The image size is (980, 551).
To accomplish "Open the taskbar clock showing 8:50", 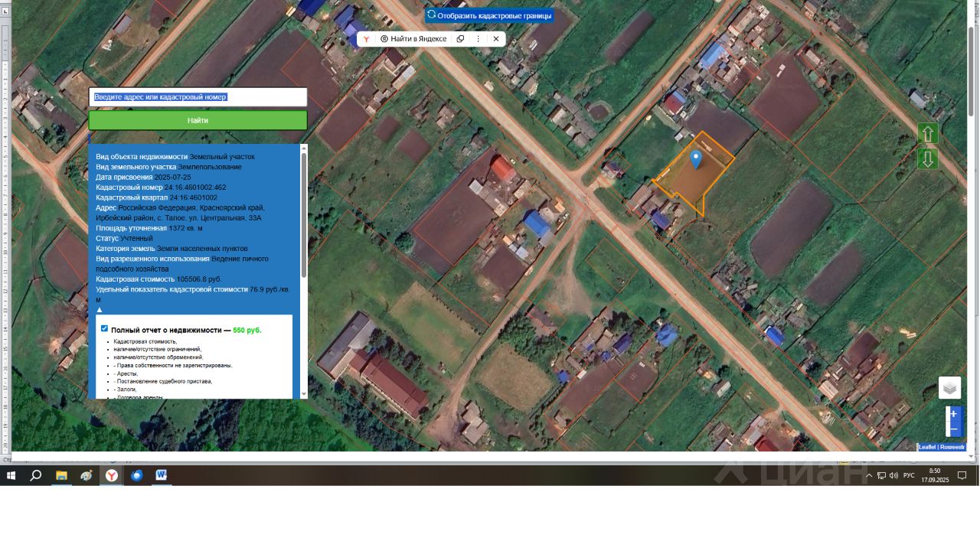I will point(935,475).
